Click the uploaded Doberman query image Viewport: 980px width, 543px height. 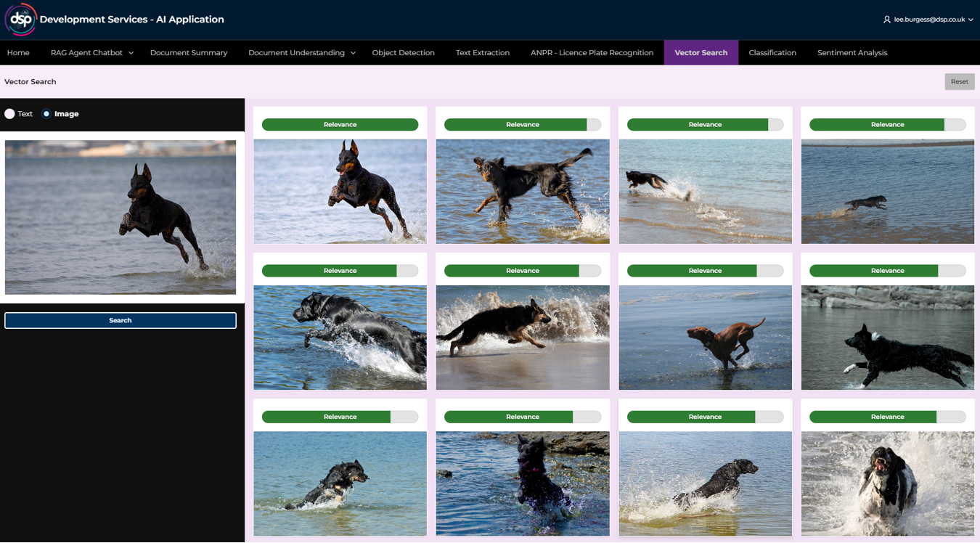pos(121,217)
